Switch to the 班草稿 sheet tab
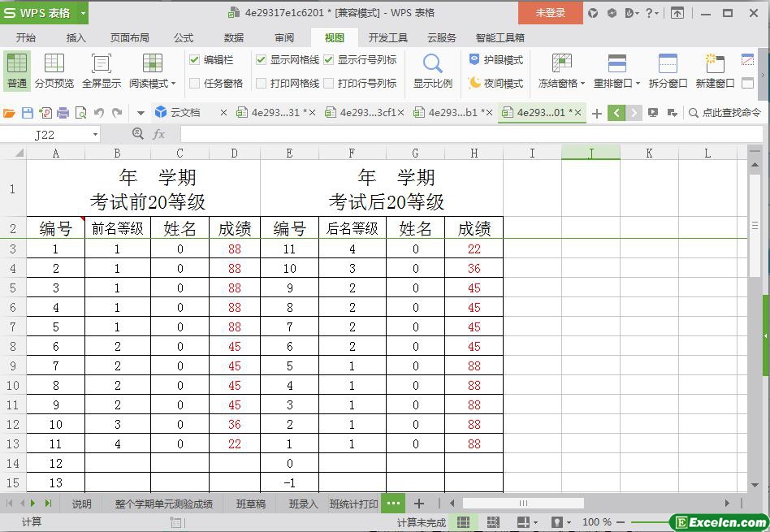 coord(250,504)
